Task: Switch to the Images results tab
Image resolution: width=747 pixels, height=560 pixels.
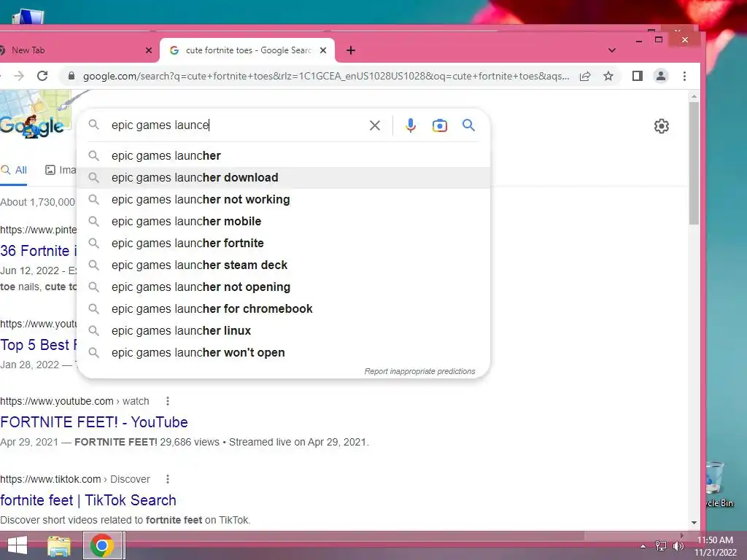Action: point(61,171)
